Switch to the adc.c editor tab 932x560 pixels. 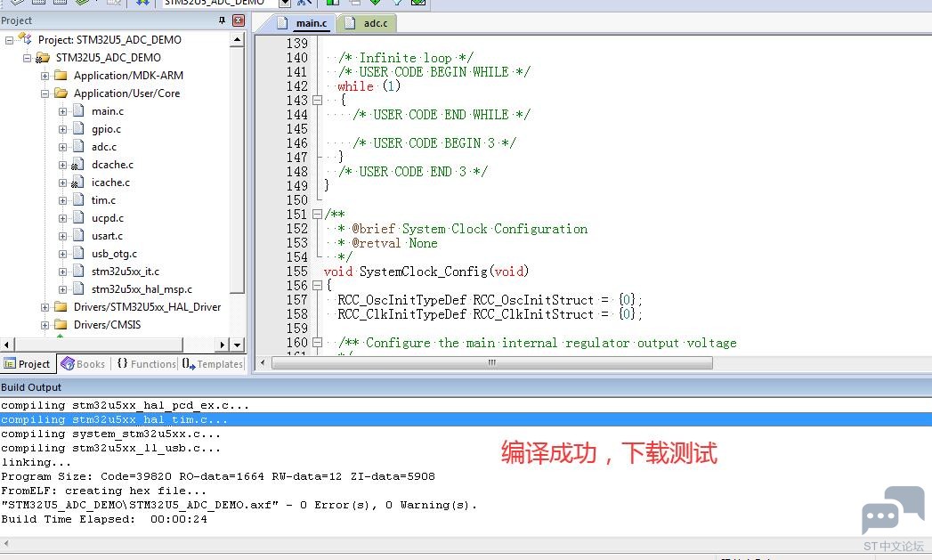[x=368, y=23]
